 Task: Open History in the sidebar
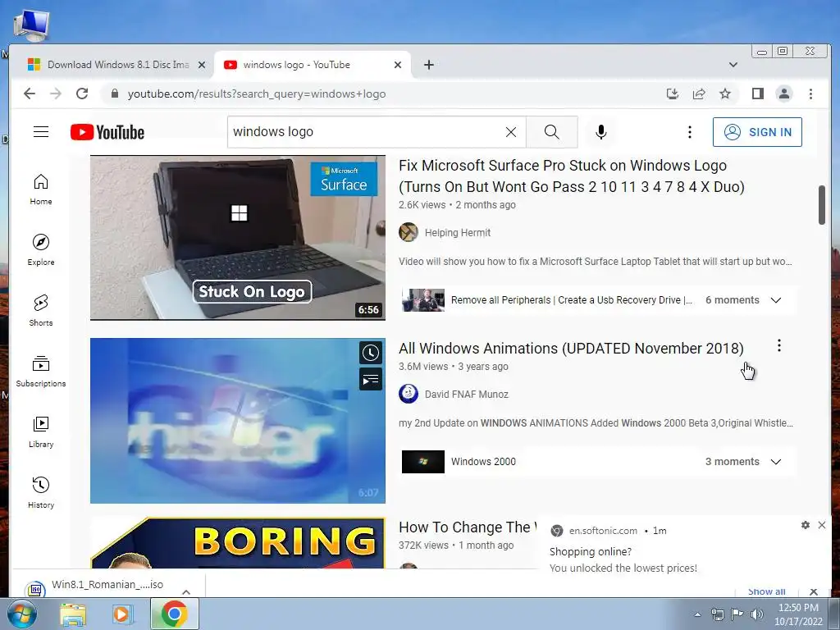coord(41,492)
